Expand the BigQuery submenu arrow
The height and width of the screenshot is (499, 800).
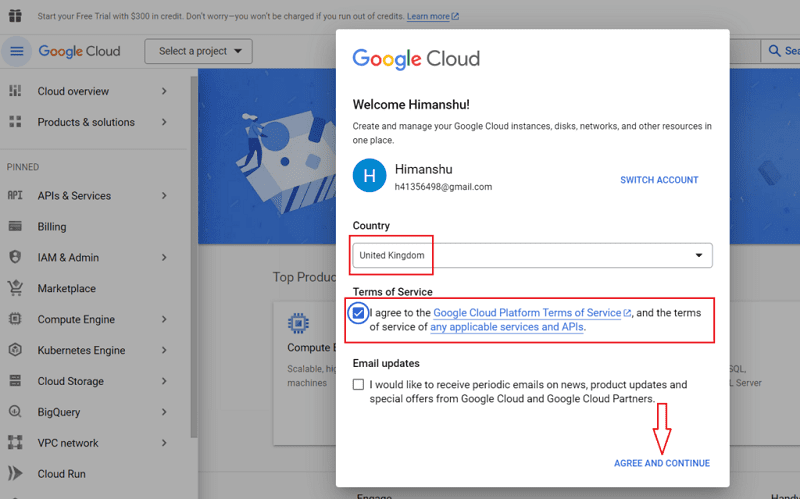[x=164, y=412]
